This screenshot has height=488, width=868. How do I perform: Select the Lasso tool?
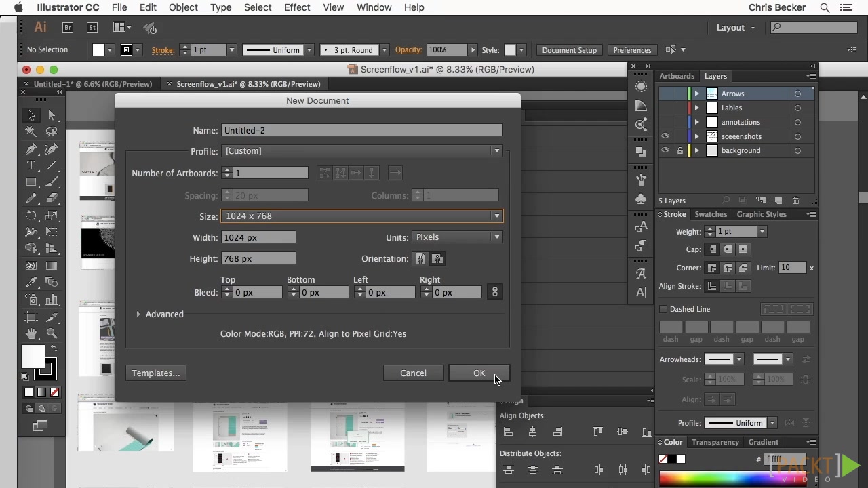pyautogui.click(x=52, y=132)
